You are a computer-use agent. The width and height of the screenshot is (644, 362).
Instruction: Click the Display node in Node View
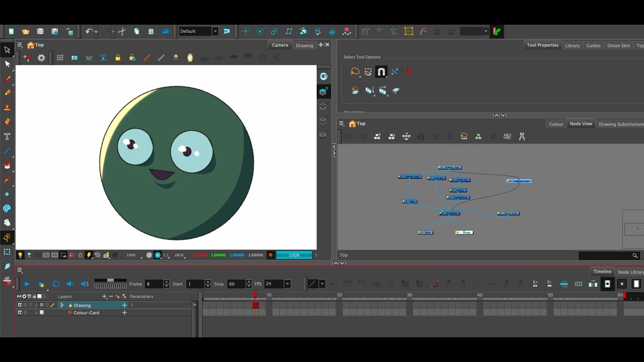click(x=464, y=232)
